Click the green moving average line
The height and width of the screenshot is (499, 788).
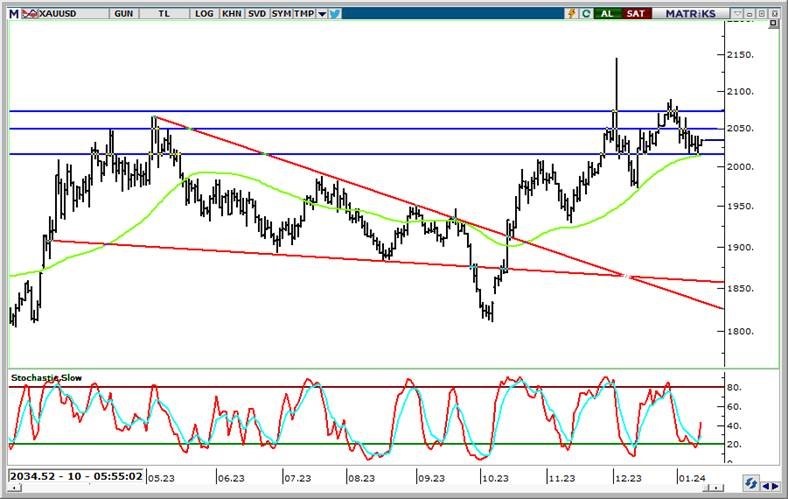click(x=210, y=174)
